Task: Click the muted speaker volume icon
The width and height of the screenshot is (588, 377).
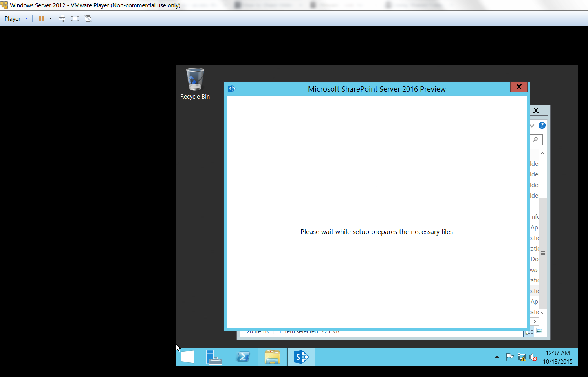Action: pos(533,357)
